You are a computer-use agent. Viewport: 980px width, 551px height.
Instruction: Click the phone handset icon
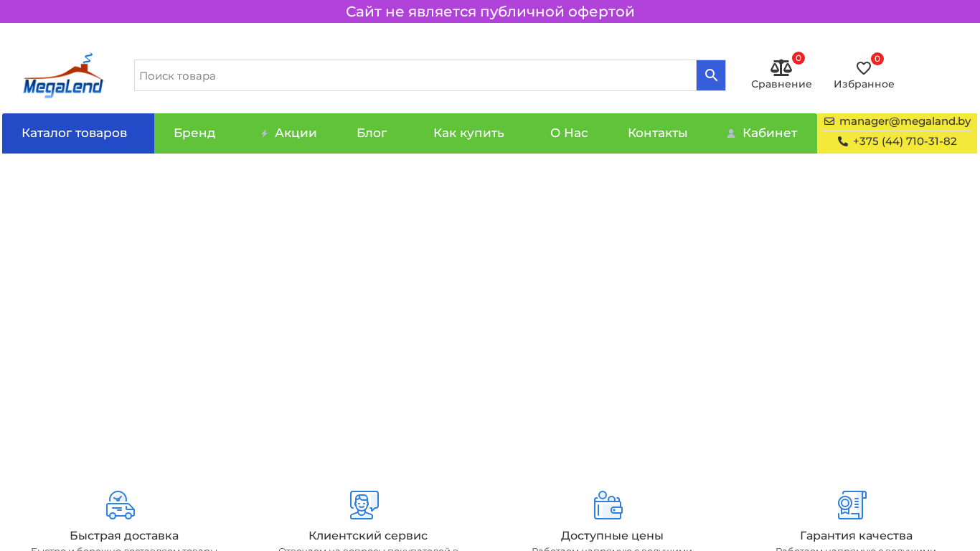(843, 141)
